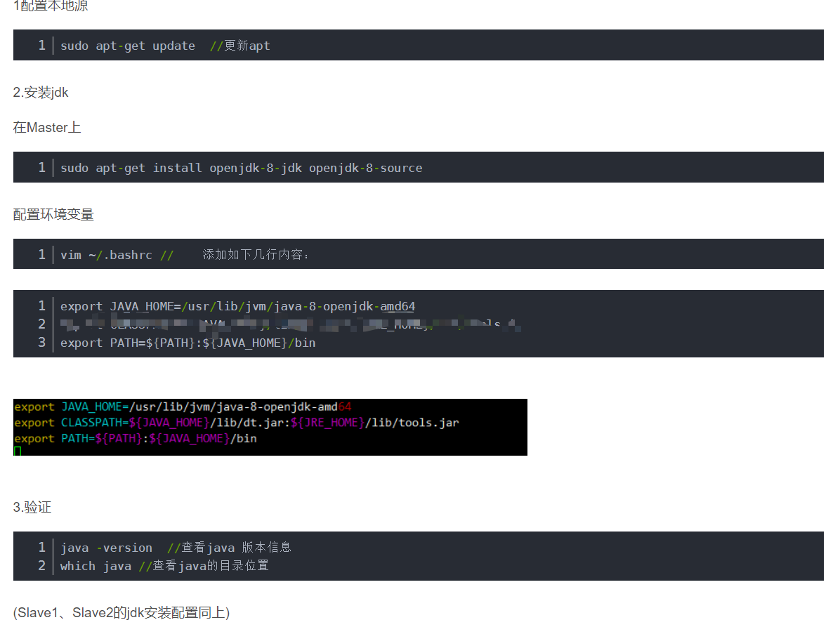This screenshot has width=840, height=627.
Task: Click the '配置环境变量' paragraph text
Action: [53, 215]
